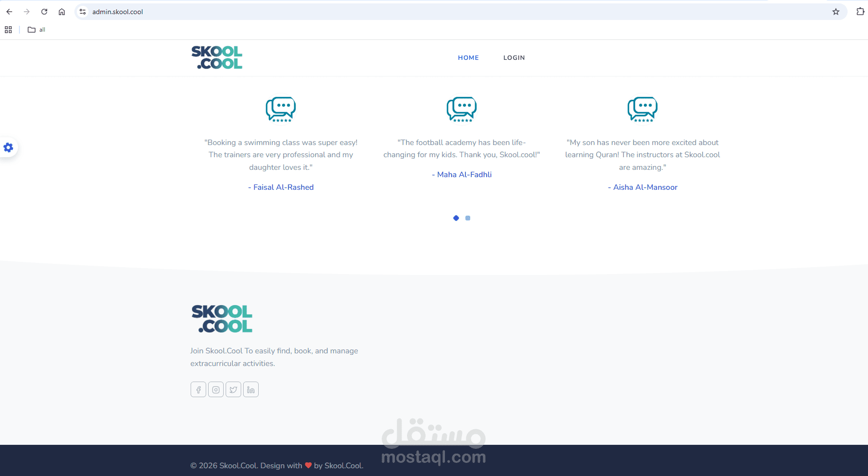Select the name Aisha Al-Mansoor
Viewport: 868px width, 476px height.
click(x=645, y=187)
